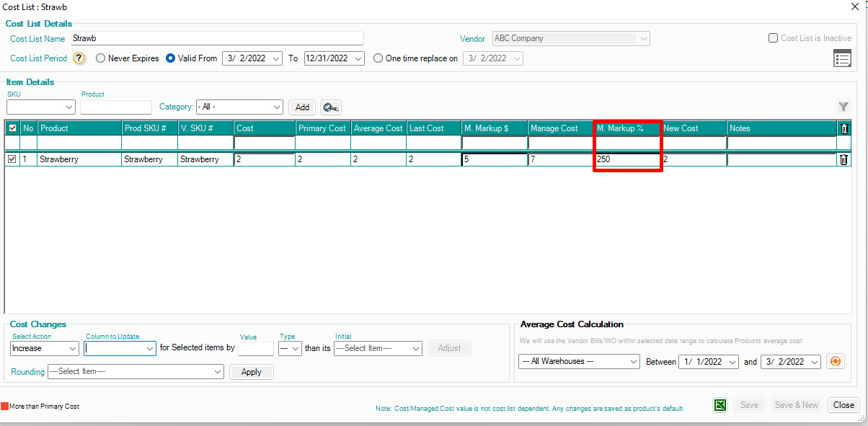Image resolution: width=868 pixels, height=426 pixels.
Task: Uncheck the Strawberry row checkbox
Action: tap(12, 159)
